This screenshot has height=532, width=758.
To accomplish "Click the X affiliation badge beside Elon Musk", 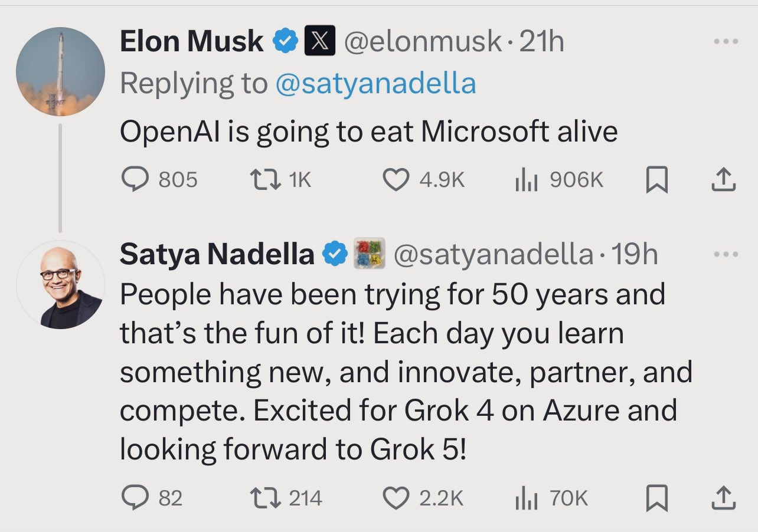I will pyautogui.click(x=319, y=42).
